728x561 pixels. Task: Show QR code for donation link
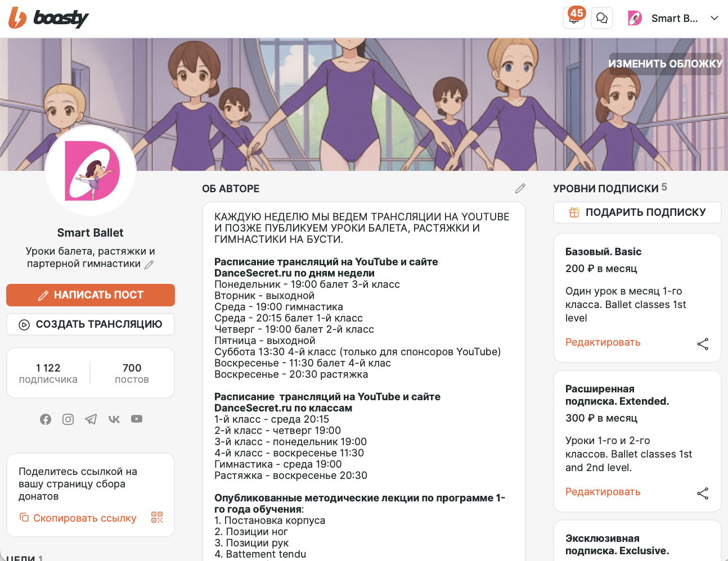click(x=157, y=517)
